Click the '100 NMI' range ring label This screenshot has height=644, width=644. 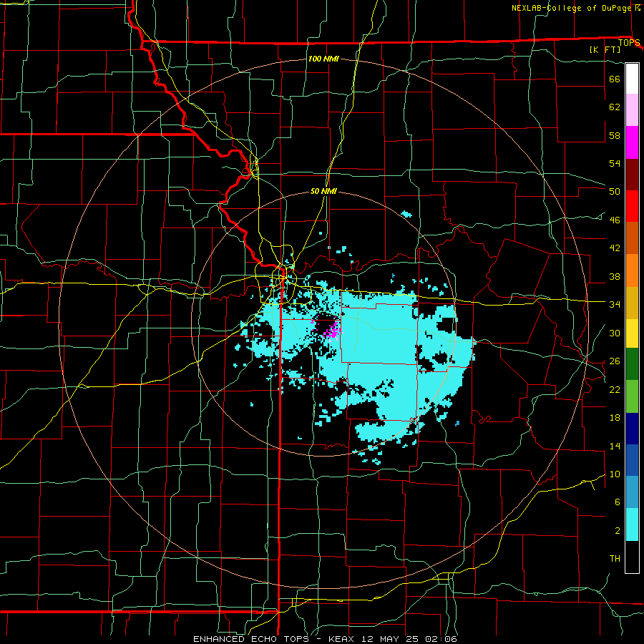coord(323,59)
